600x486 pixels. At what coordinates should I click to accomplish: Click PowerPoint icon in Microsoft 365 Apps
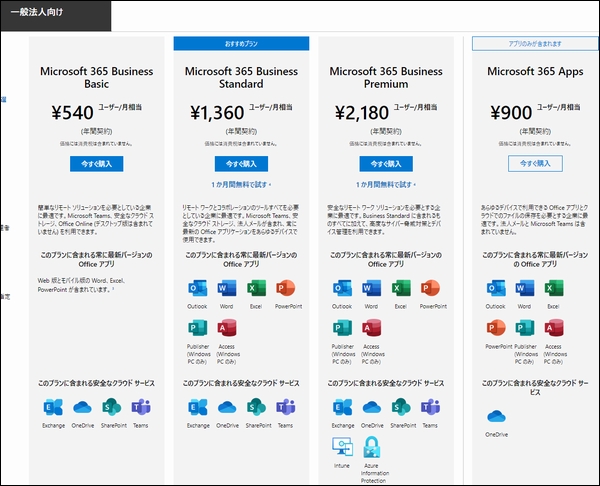tap(496, 328)
